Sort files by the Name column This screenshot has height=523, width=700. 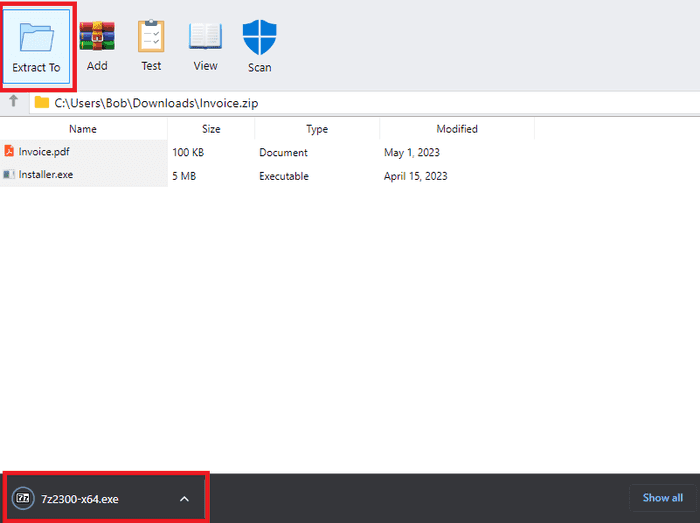coord(83,129)
